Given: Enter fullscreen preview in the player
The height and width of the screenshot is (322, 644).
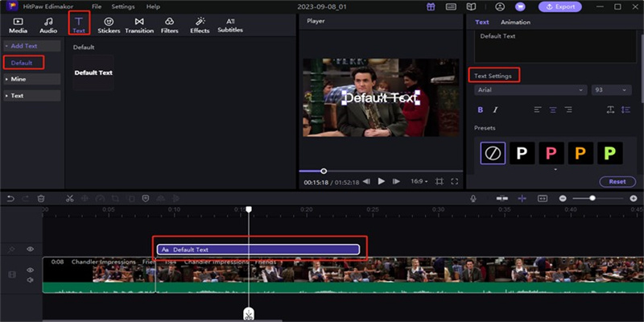Looking at the screenshot, I should tap(455, 182).
